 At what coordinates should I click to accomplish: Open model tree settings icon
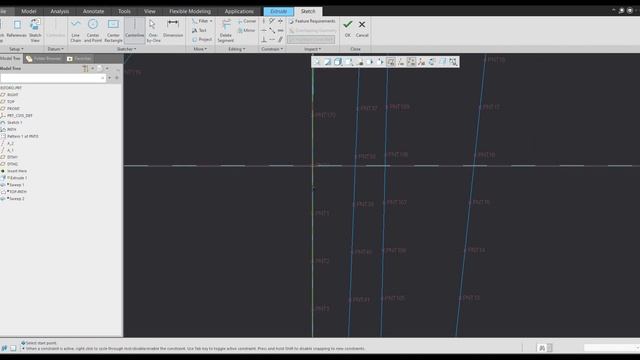(x=85, y=69)
